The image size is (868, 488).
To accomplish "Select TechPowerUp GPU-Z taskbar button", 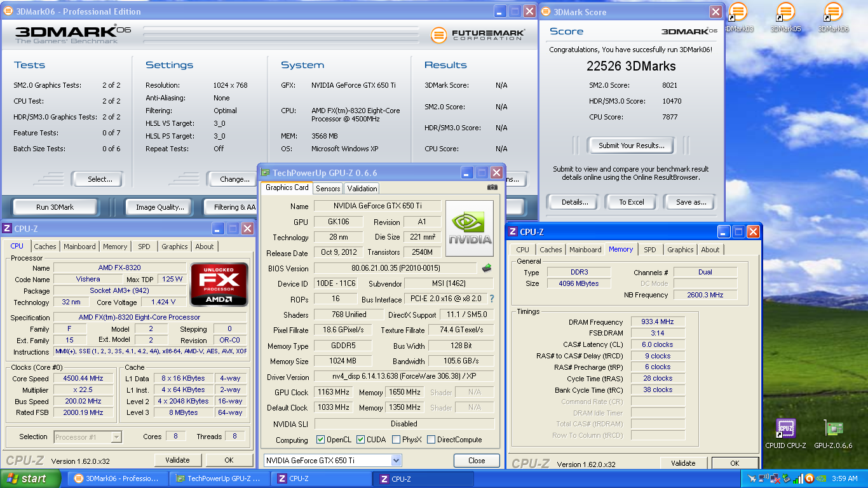I will click(220, 478).
